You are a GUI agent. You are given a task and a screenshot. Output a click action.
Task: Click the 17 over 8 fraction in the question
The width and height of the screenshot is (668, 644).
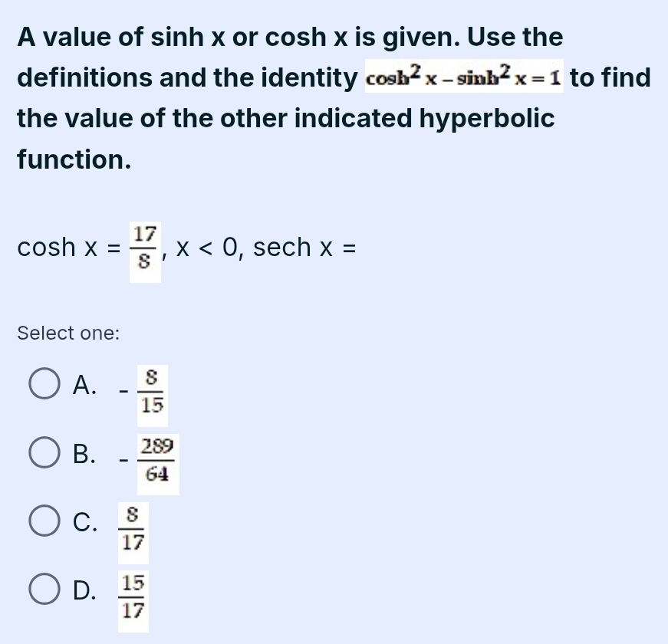pos(145,248)
